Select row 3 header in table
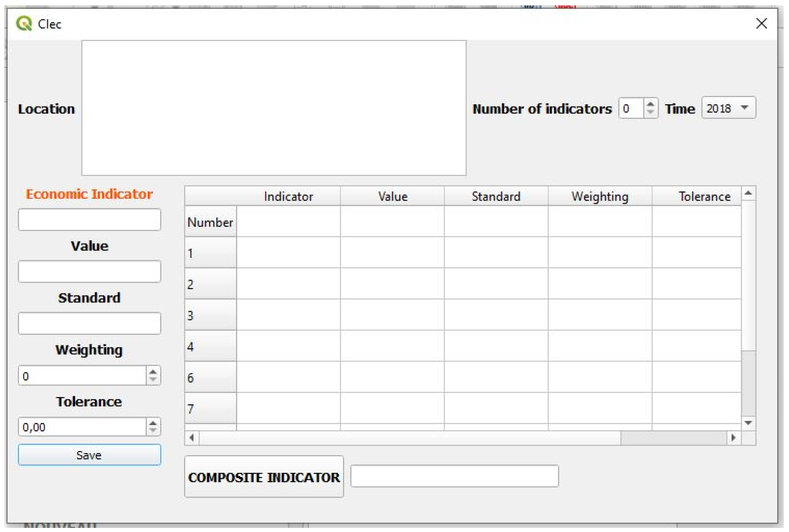 (210, 315)
